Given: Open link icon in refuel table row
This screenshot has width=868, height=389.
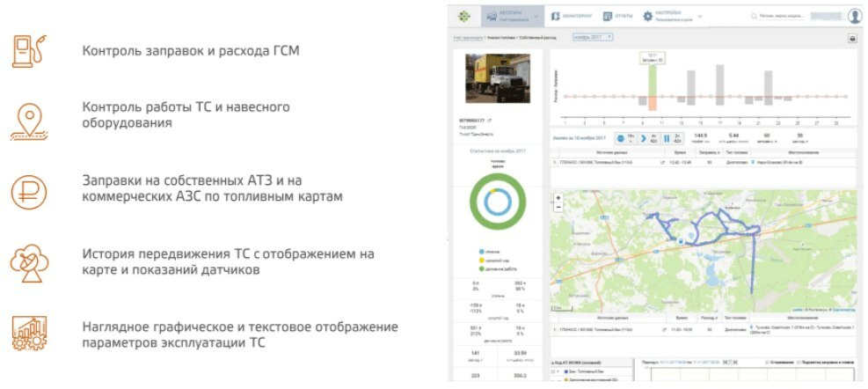Looking at the screenshot, I should [x=662, y=162].
